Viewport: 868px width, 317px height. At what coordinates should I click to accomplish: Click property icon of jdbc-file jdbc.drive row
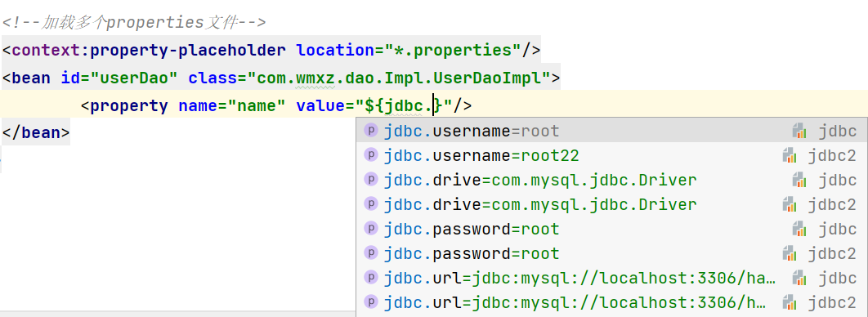[x=370, y=180]
